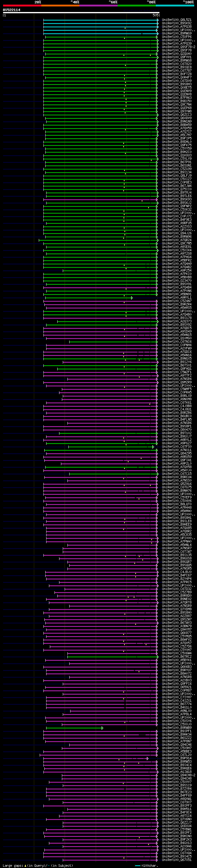This screenshot has height=868, width=197.
Task: Select hit label UniRef100_Q9FVV1
Action: 177,57
